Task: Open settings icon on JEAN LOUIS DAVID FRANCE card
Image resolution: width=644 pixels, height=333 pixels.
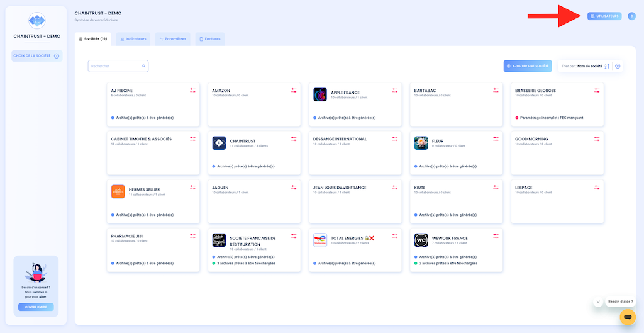Action: click(395, 188)
